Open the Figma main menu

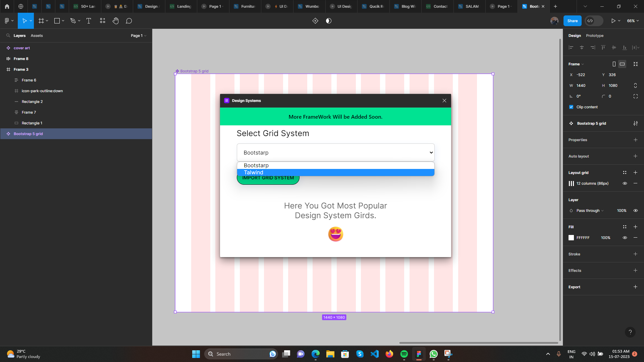pyautogui.click(x=9, y=21)
